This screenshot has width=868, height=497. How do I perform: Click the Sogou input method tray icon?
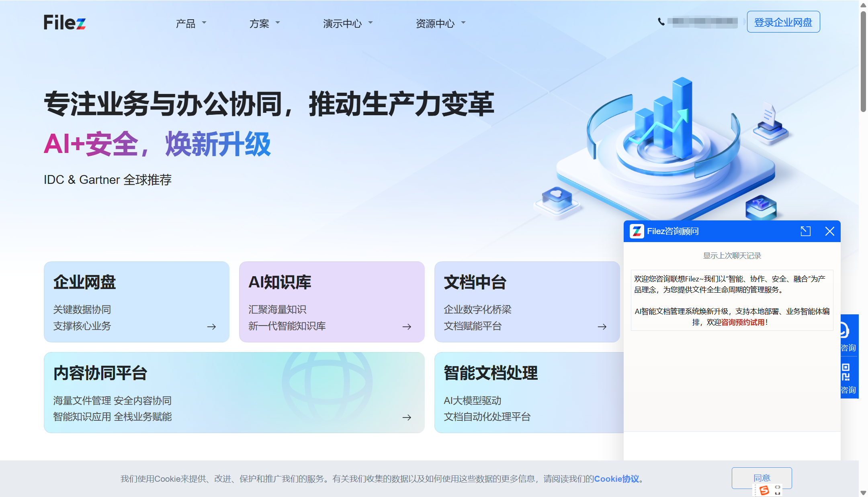[765, 490]
